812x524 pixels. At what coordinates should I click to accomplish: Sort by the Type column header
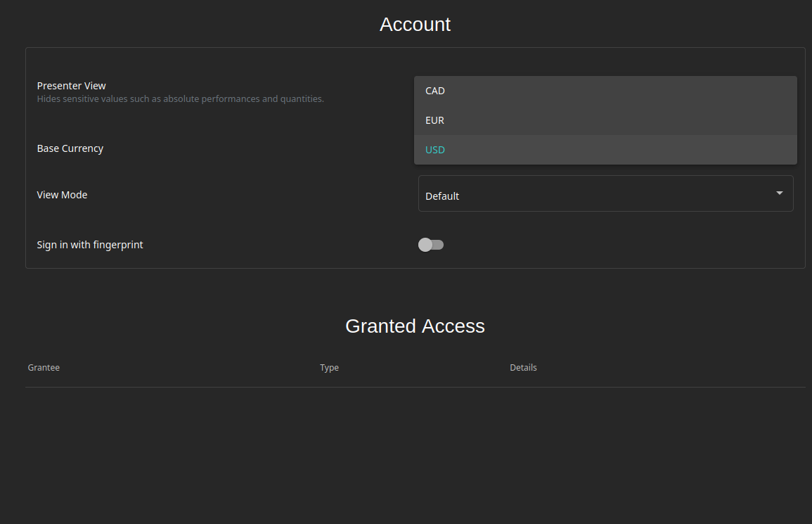(329, 367)
